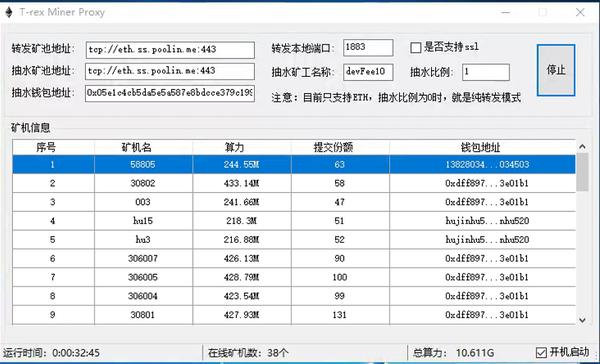This screenshot has height=364, width=600.
Task: Click the 提交份额 column header
Action: pyautogui.click(x=340, y=147)
